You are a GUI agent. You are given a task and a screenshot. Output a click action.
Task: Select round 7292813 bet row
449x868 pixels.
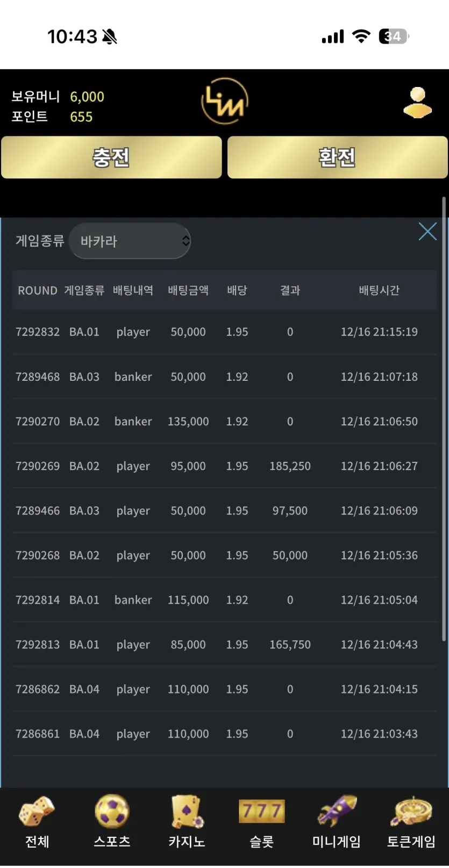tap(224, 644)
